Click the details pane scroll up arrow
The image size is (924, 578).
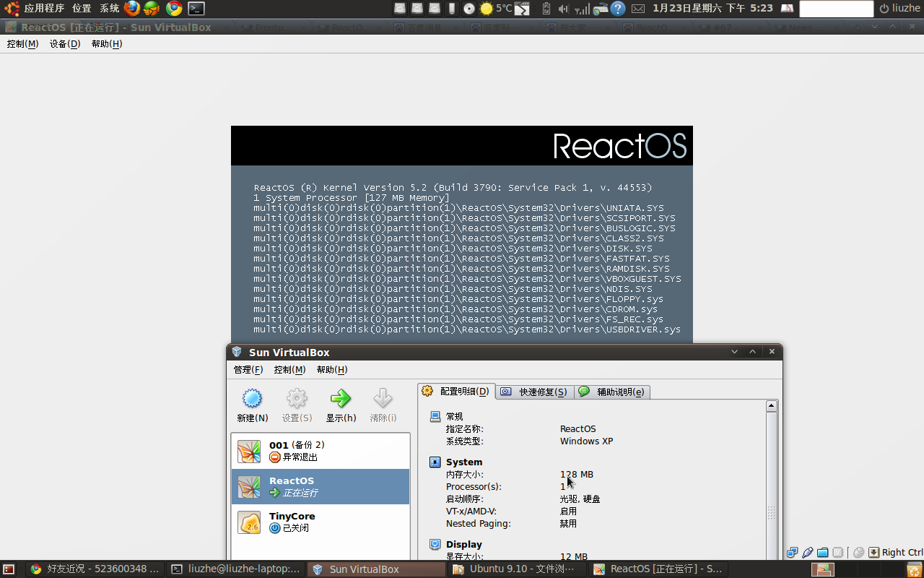[x=772, y=406]
